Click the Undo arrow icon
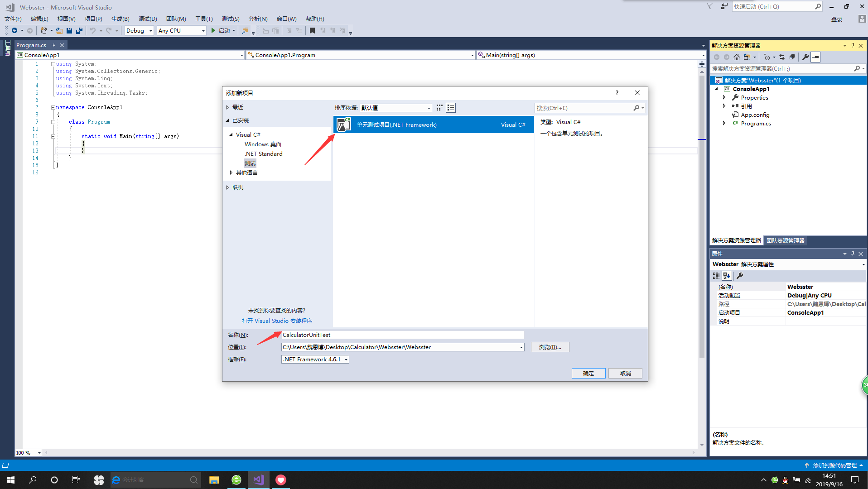 click(93, 30)
